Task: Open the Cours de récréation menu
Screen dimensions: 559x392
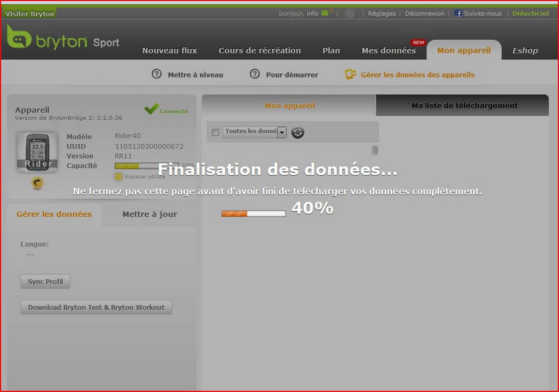Action: pos(259,50)
